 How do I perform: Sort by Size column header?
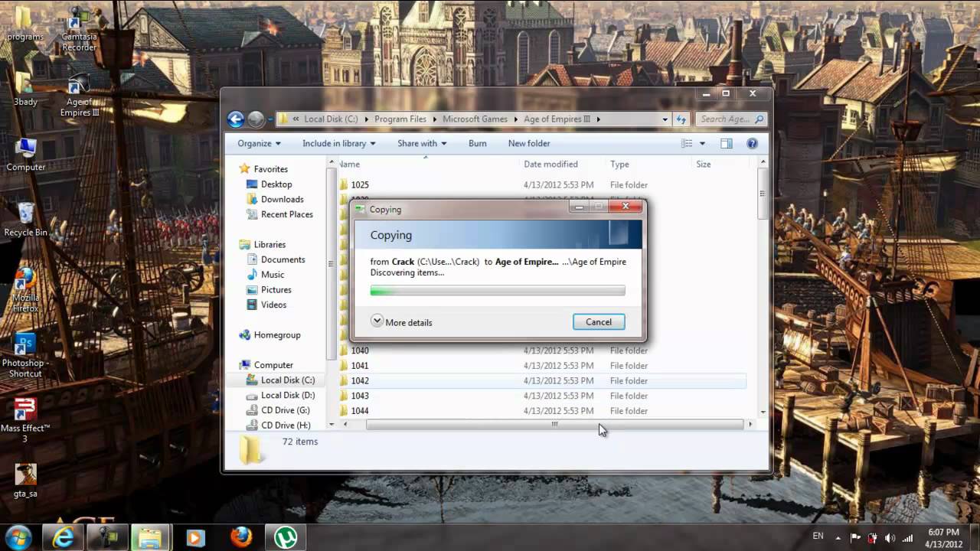[x=720, y=164]
